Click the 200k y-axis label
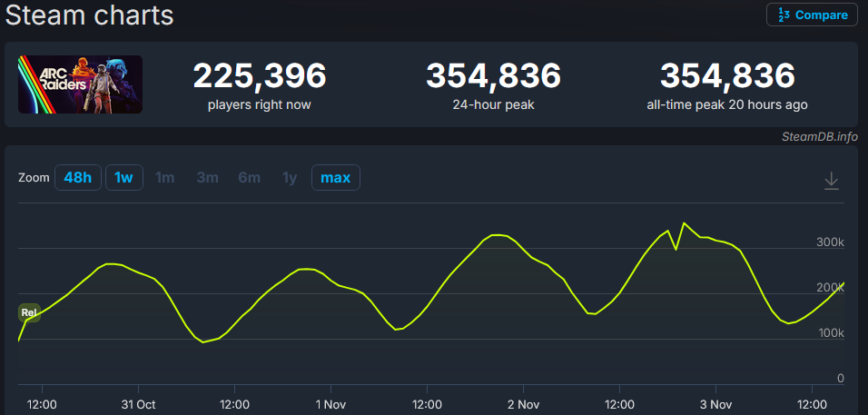 831,288
